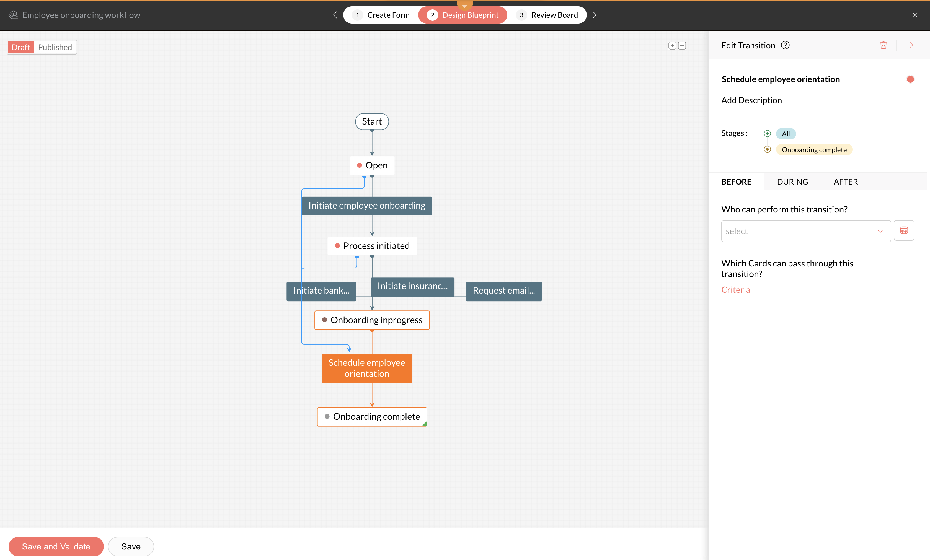The image size is (930, 560).
Task: Select the Initiate employee onboarding transition node
Action: click(366, 206)
